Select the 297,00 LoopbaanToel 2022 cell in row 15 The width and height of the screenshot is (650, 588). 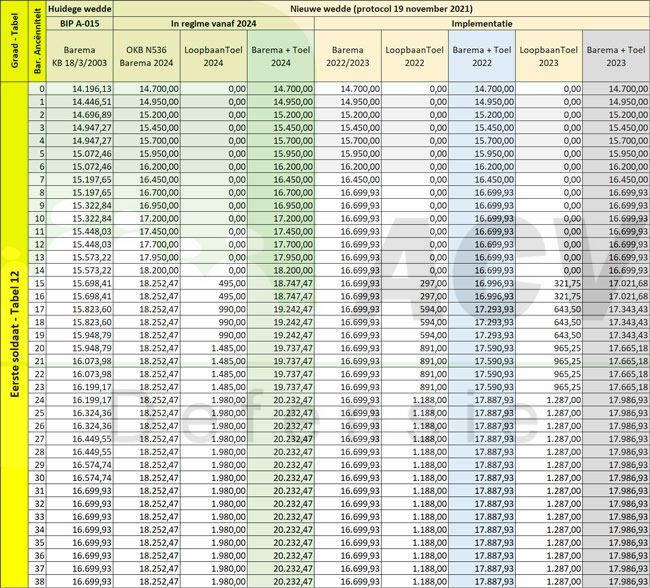(x=415, y=283)
